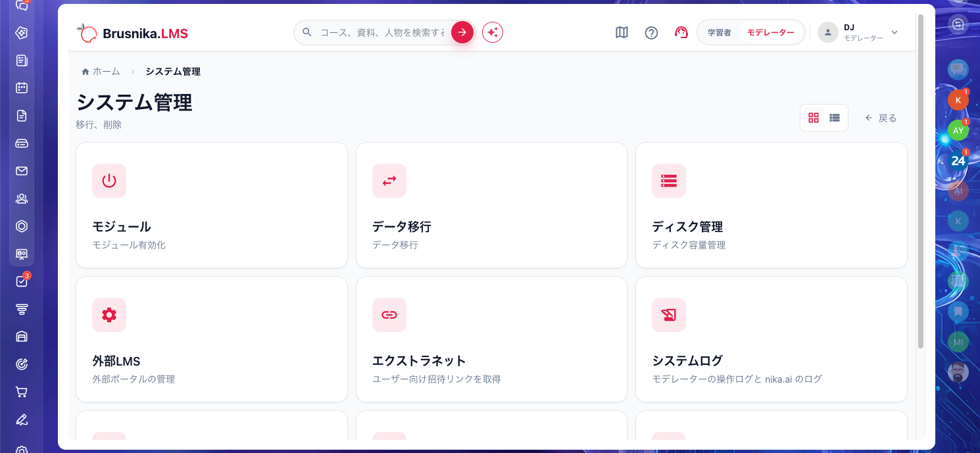Open the mail envelope sidebar icon
This screenshot has height=453, width=980.
(22, 171)
